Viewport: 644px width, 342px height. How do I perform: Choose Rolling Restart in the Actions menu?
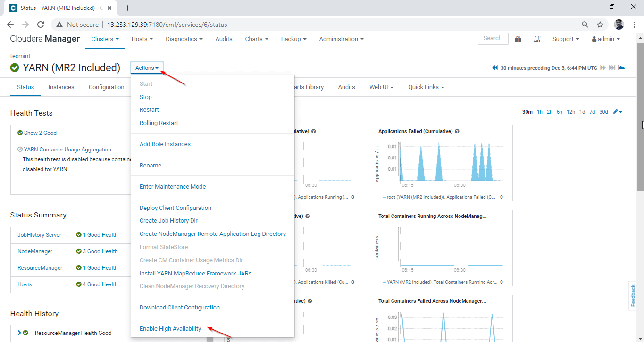coord(159,123)
